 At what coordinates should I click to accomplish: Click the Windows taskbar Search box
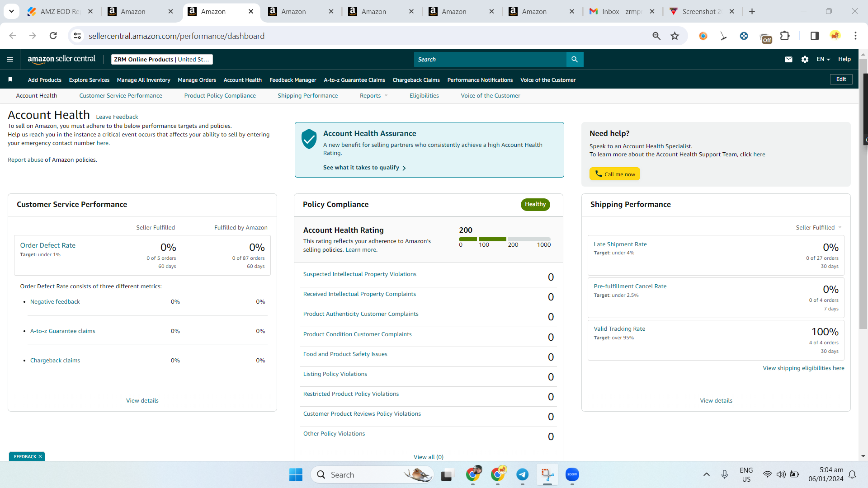click(372, 474)
